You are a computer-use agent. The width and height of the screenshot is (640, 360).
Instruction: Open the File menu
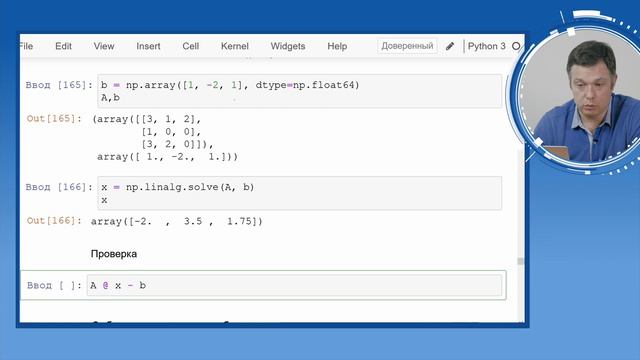pos(26,46)
